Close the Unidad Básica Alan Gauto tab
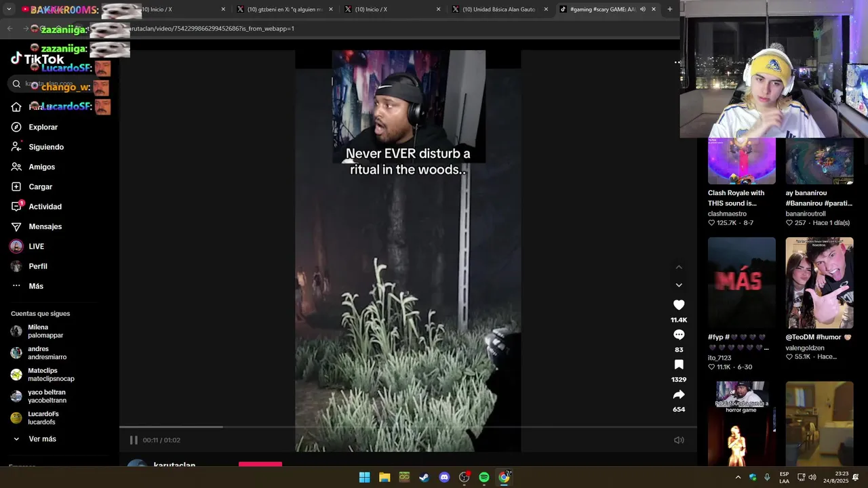Viewport: 868px width, 488px height. click(546, 9)
